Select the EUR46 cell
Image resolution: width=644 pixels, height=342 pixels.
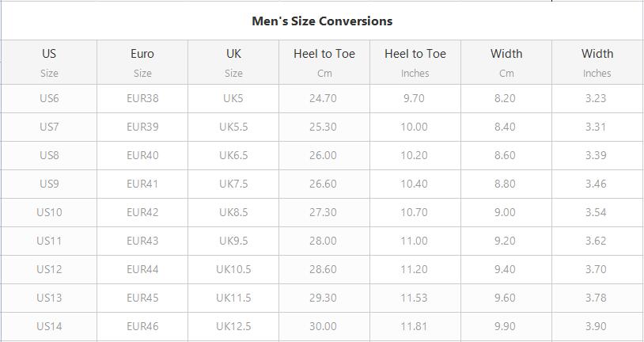[142, 326]
